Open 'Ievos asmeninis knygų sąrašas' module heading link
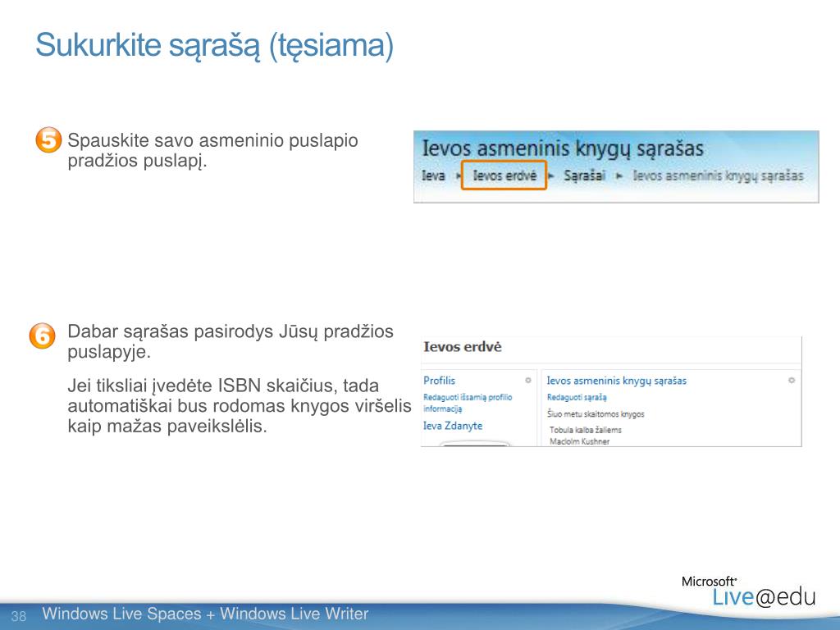This screenshot has height=630, width=840. 617,381
